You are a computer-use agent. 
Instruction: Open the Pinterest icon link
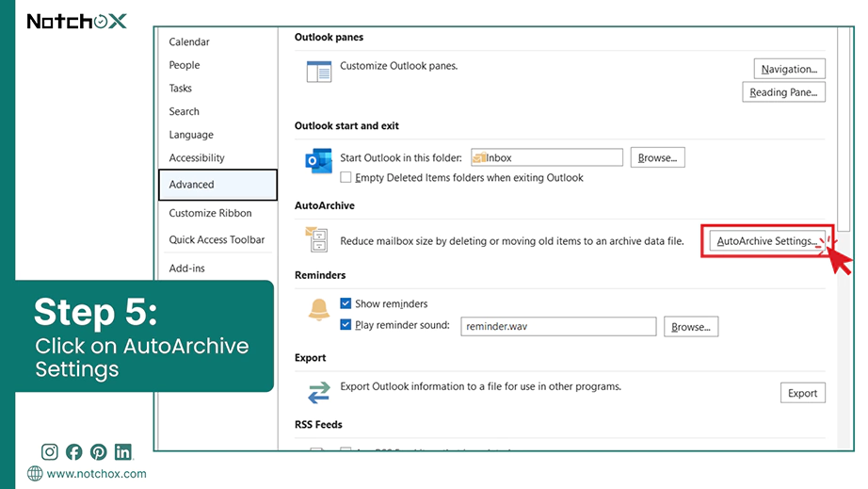coord(99,452)
